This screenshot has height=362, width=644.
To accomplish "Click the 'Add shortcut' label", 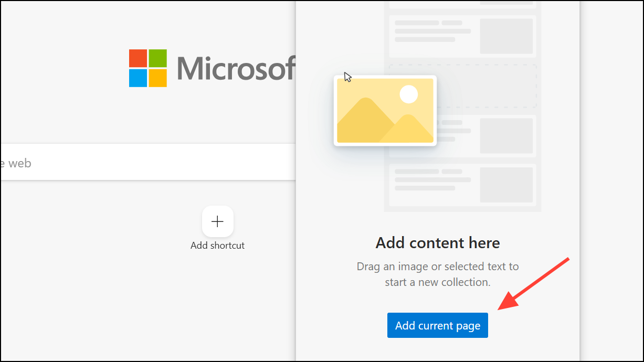I will (217, 246).
